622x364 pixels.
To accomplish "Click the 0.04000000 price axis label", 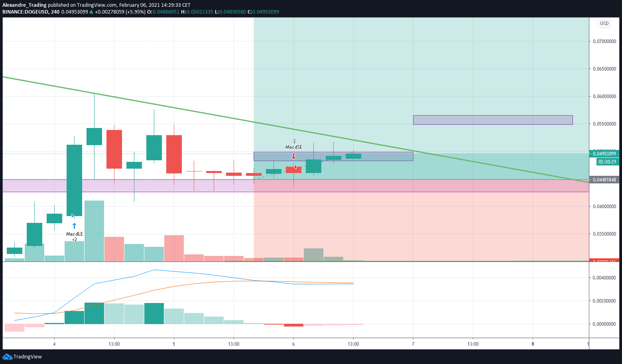I will (604, 207).
